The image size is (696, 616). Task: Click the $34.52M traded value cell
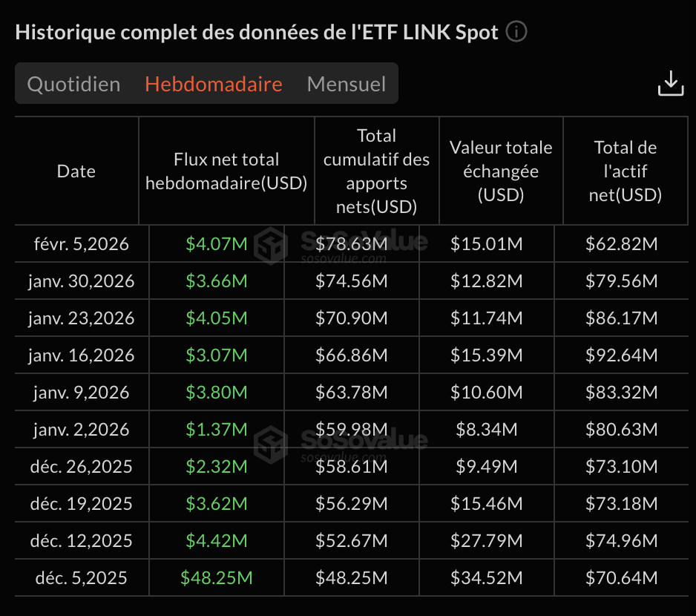point(501,577)
